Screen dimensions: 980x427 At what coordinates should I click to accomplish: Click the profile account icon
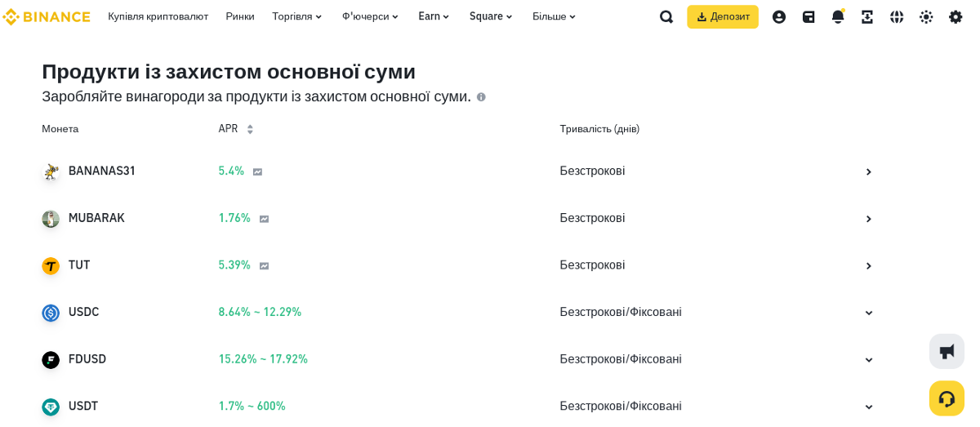point(779,16)
